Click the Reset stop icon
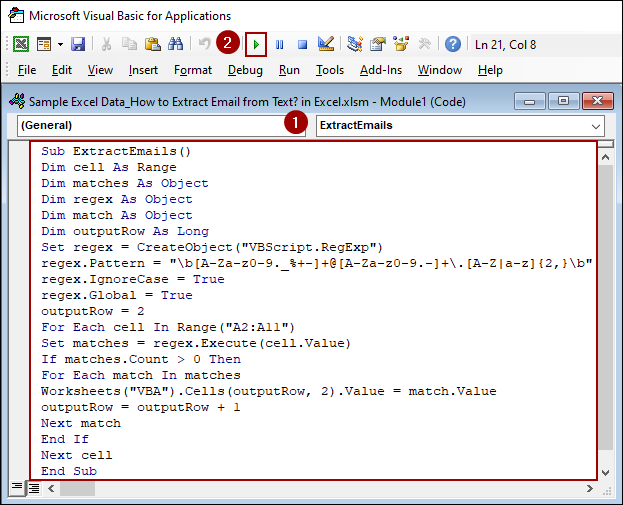 point(303,45)
